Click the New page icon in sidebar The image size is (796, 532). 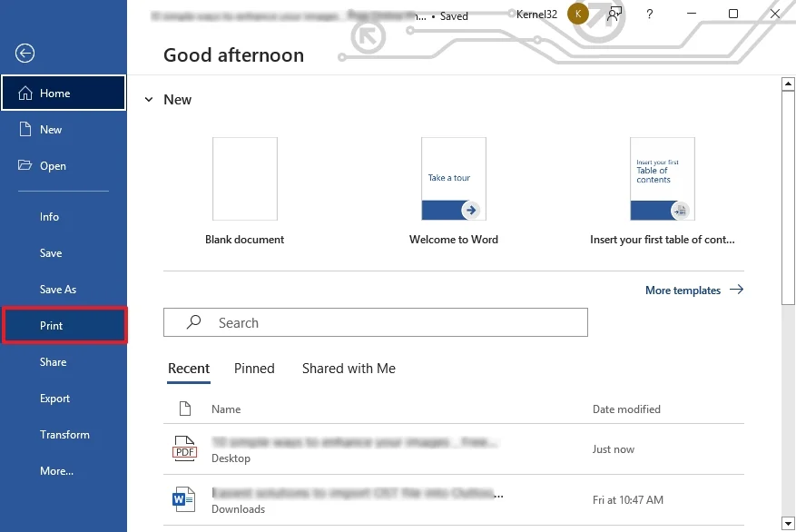[25, 129]
